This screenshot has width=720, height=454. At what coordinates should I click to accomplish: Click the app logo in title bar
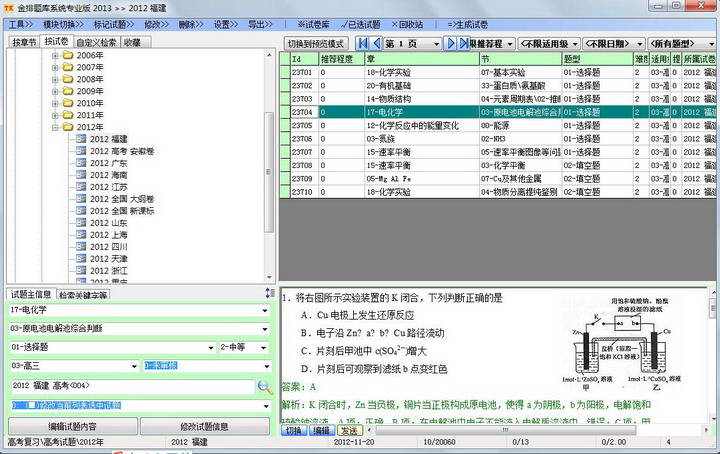click(x=8, y=7)
